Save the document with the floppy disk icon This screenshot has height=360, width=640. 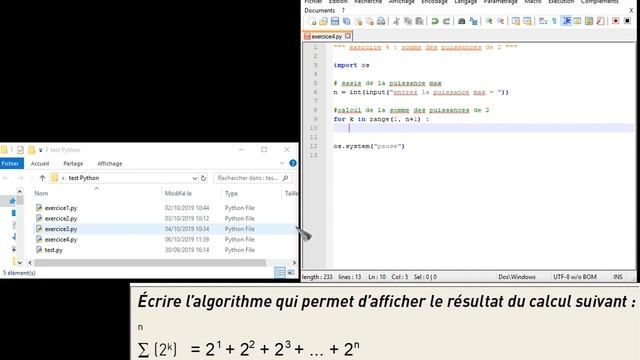[335, 21]
